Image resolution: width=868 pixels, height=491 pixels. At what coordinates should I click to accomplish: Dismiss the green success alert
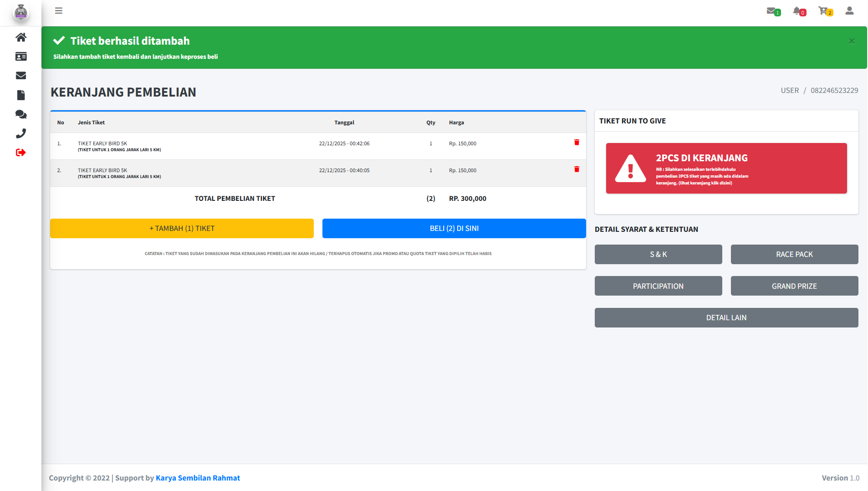pos(851,41)
